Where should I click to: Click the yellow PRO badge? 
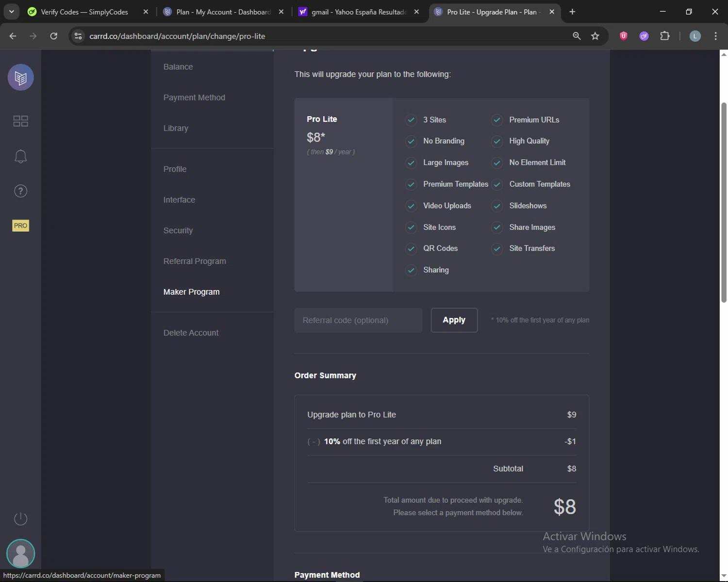coord(20,226)
